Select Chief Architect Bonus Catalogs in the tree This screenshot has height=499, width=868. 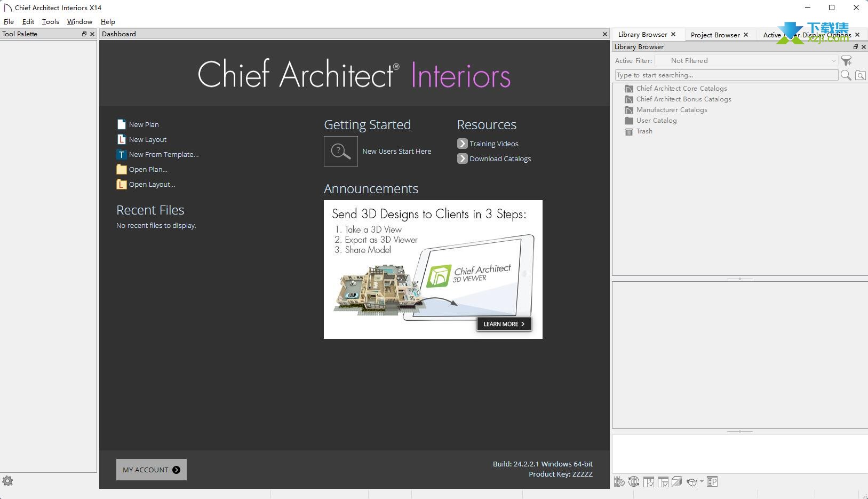(x=683, y=99)
